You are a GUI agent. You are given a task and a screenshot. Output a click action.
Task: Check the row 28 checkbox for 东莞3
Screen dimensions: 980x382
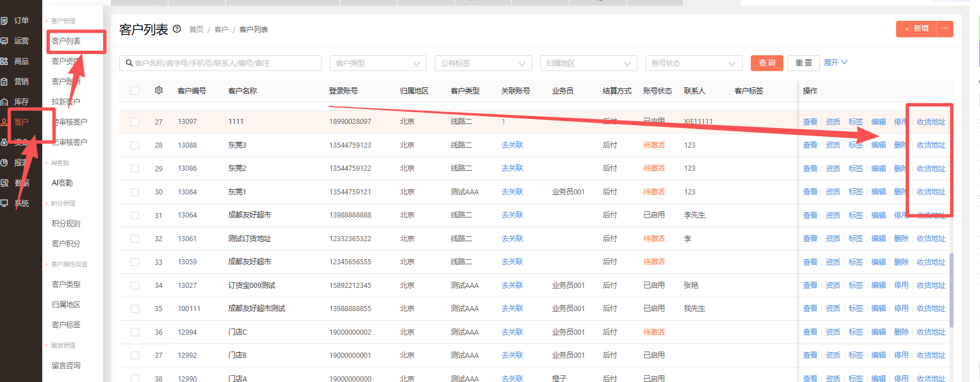(x=135, y=145)
